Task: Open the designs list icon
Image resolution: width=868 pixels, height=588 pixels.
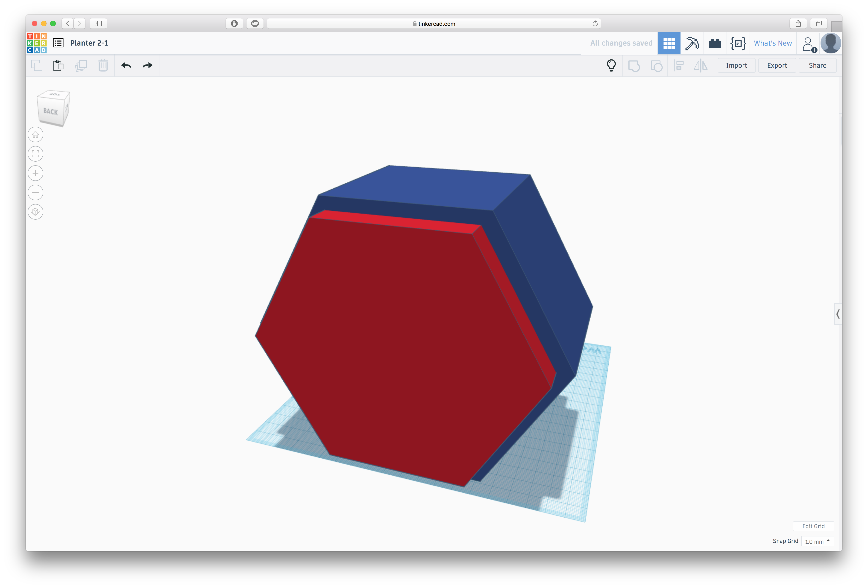Action: (58, 43)
